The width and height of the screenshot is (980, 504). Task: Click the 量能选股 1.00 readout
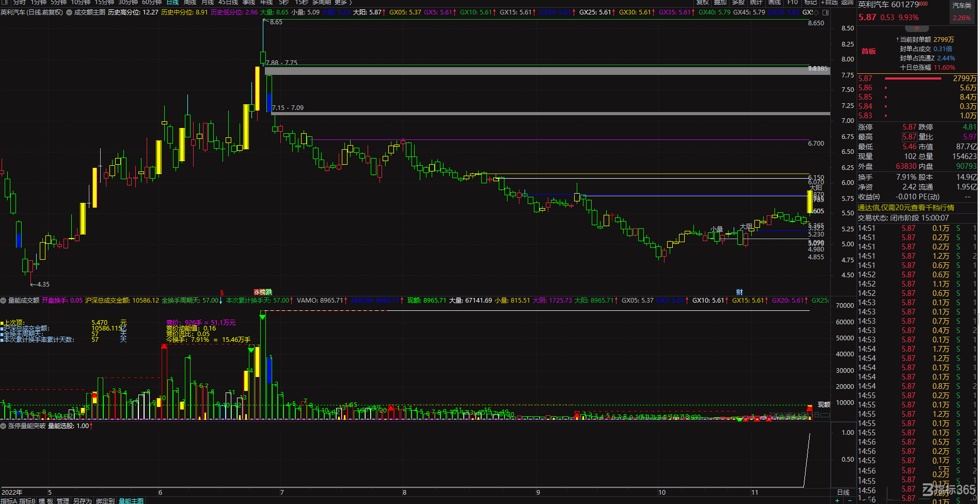pos(70,426)
